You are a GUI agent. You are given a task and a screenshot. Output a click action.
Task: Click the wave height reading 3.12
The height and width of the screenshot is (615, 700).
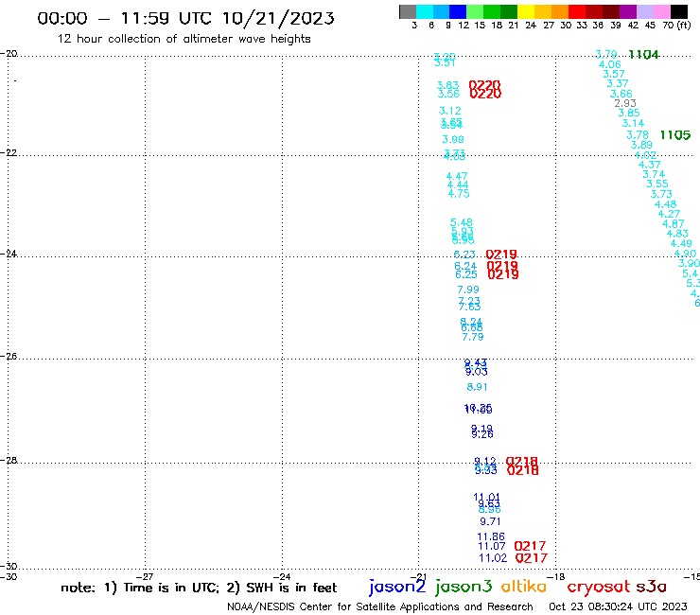click(450, 111)
